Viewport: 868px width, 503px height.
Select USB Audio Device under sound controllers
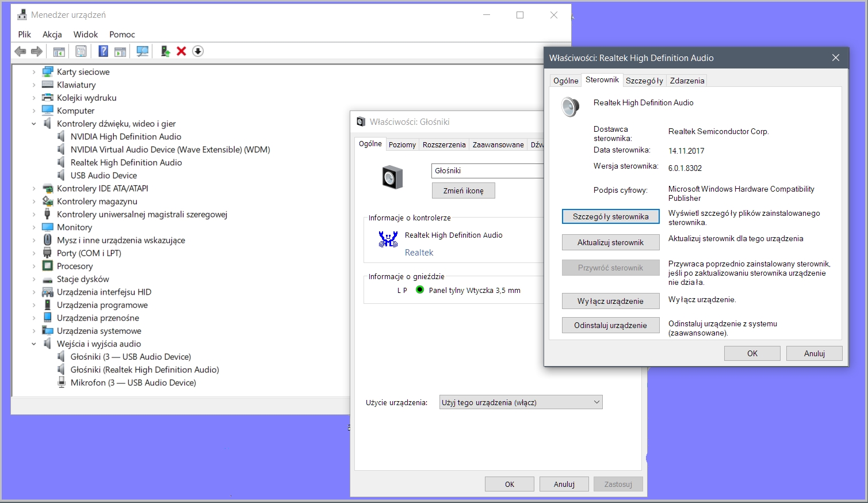pos(104,176)
